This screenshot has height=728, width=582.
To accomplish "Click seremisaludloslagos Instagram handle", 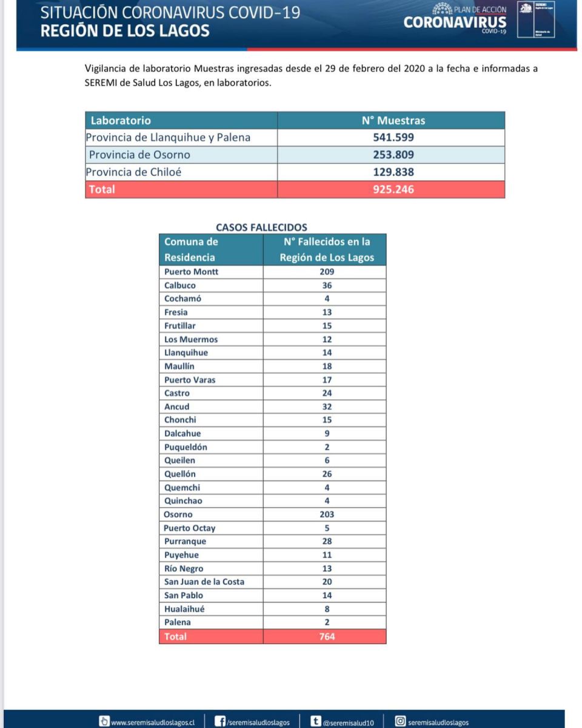I will coord(438,722).
